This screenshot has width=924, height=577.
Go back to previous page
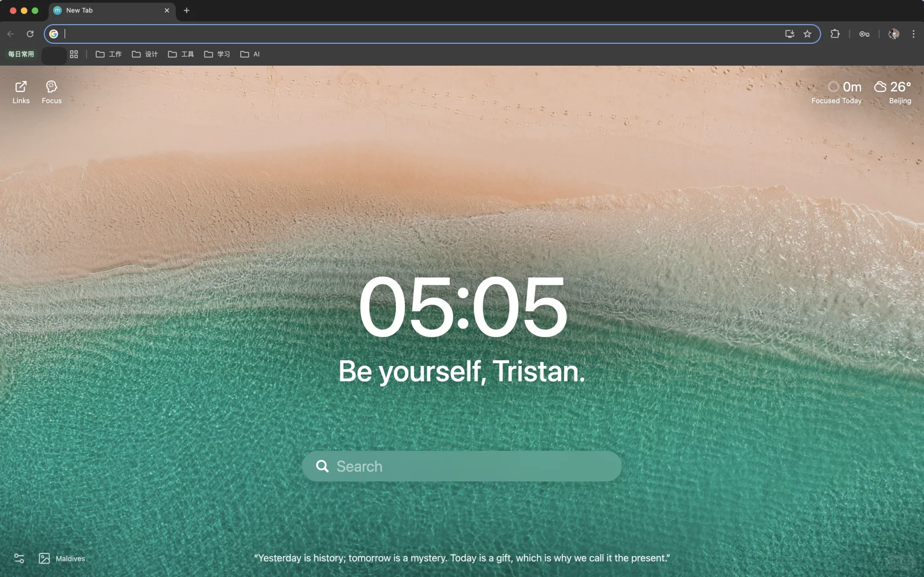[11, 34]
